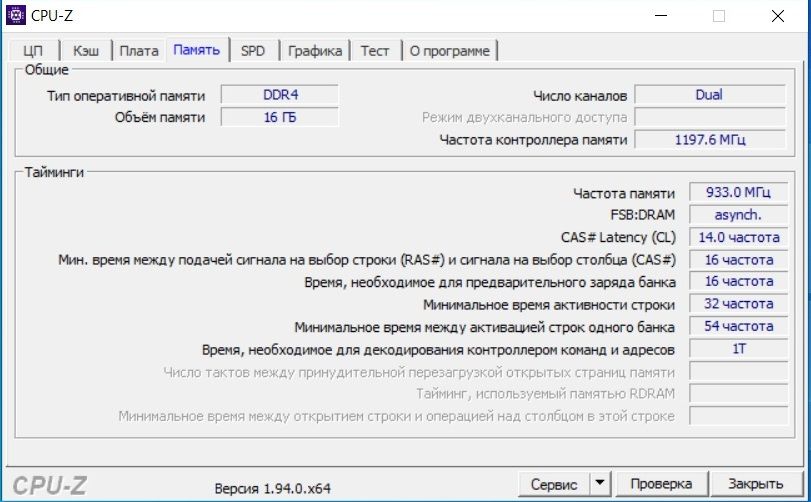This screenshot has height=502, width=811.
Task: Click the Закрыть button
Action: pos(755,484)
